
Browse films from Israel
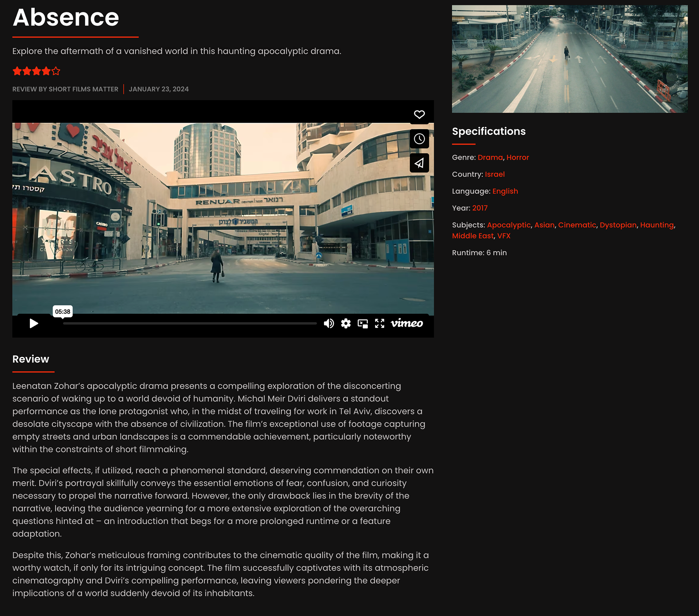[x=494, y=174]
